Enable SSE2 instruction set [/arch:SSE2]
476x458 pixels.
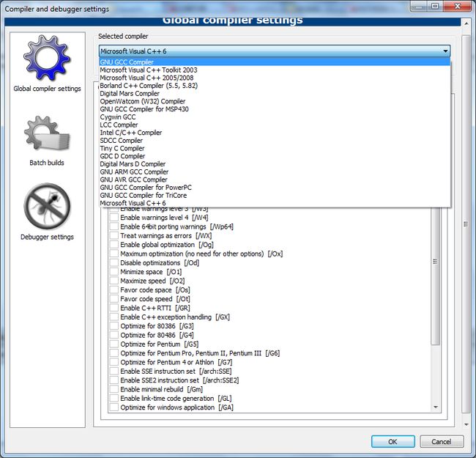[114, 380]
